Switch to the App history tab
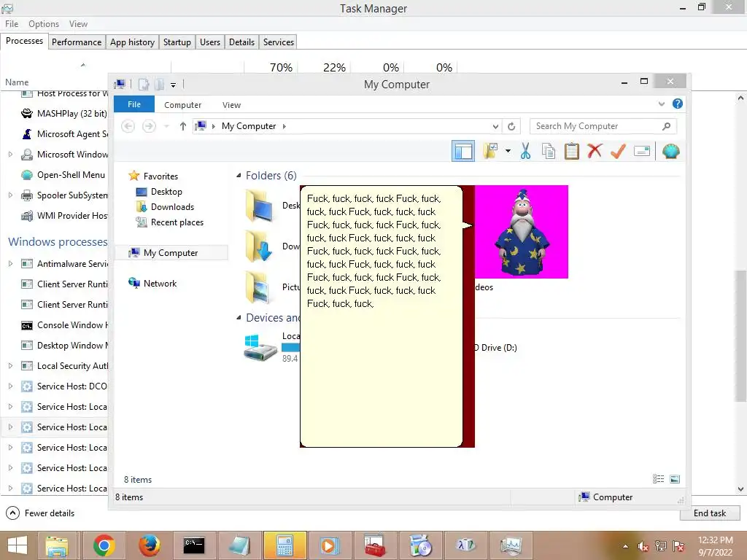The height and width of the screenshot is (560, 747). (x=132, y=42)
